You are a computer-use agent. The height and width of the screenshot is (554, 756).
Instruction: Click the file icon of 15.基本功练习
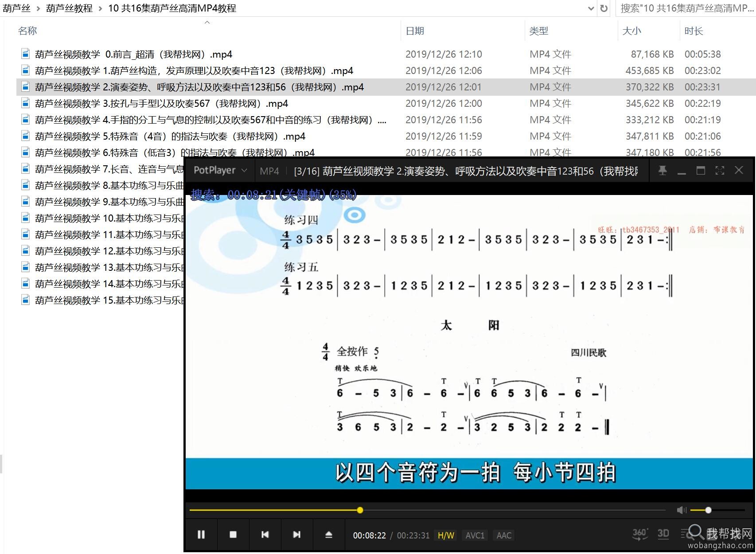tap(26, 300)
